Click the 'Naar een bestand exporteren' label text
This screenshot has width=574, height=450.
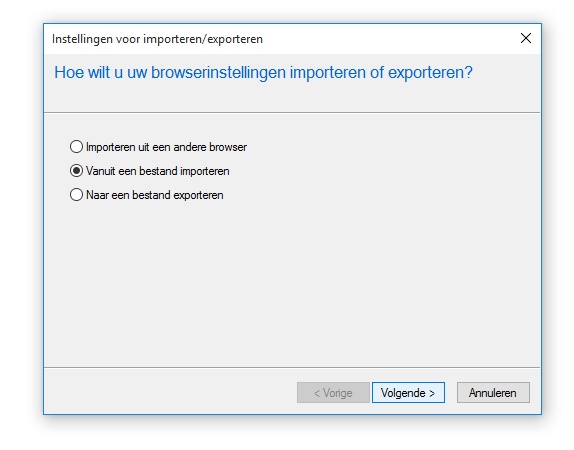(154, 195)
